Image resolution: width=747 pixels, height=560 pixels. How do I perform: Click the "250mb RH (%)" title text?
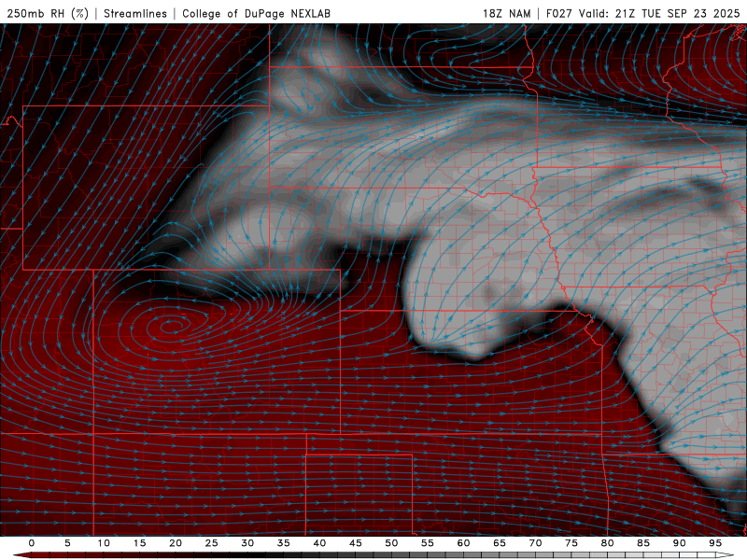tap(48, 14)
